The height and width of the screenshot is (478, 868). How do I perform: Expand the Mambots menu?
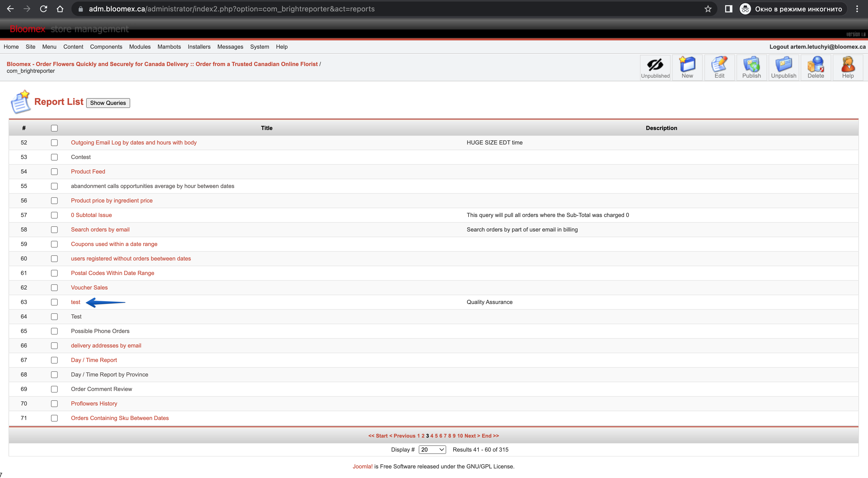169,47
